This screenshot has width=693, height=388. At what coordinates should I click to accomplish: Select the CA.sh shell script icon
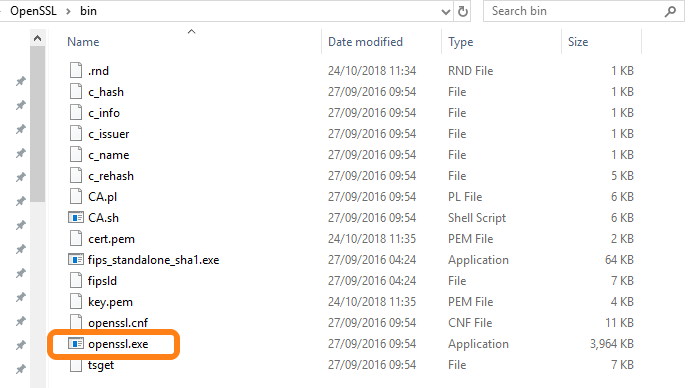point(76,217)
